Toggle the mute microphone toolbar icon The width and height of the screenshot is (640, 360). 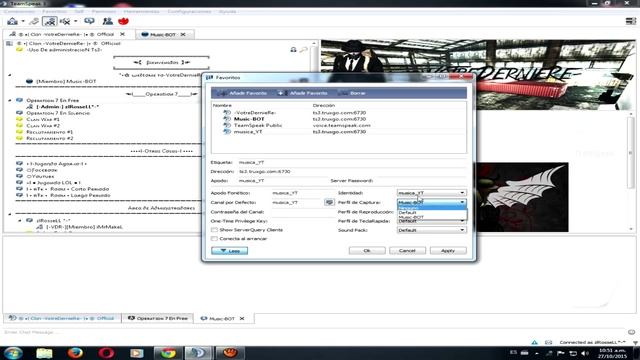(49, 21)
